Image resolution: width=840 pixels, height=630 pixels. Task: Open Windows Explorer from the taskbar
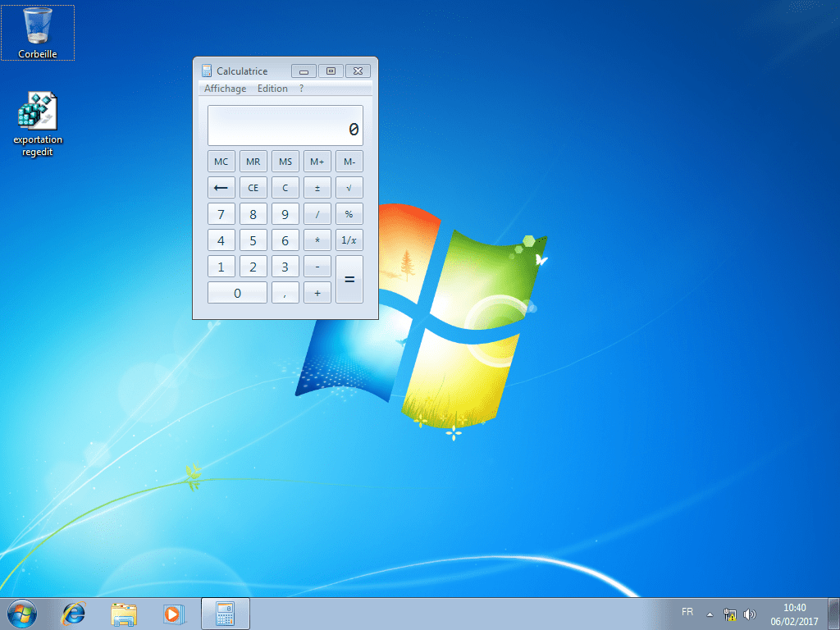click(124, 613)
